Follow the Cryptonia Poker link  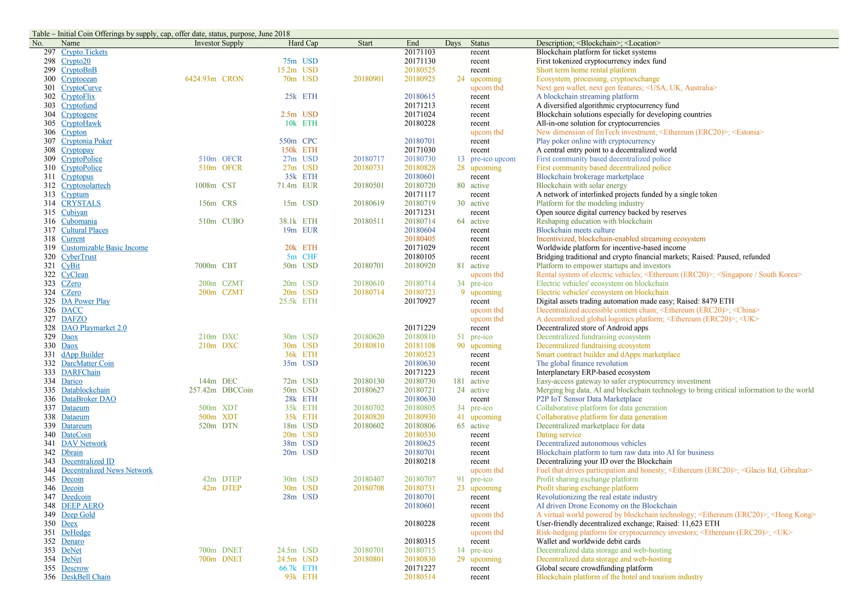pos(86,141)
